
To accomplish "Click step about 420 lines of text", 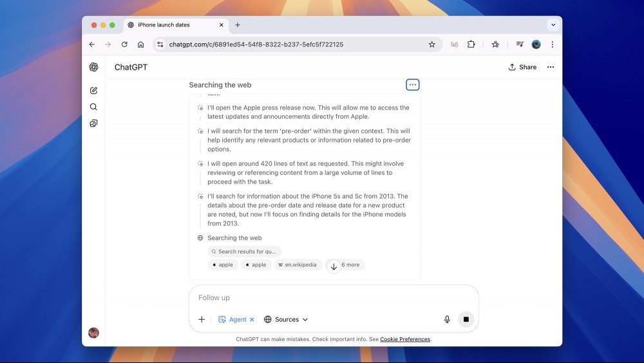I will tap(305, 172).
